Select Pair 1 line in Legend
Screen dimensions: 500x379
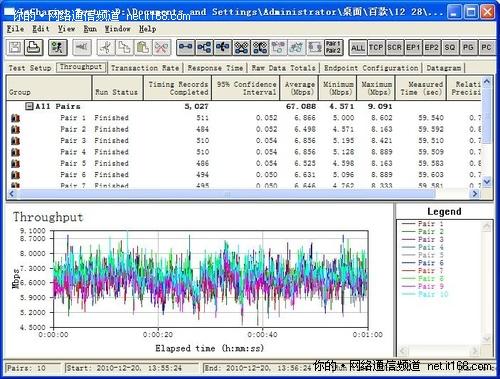coord(423,223)
